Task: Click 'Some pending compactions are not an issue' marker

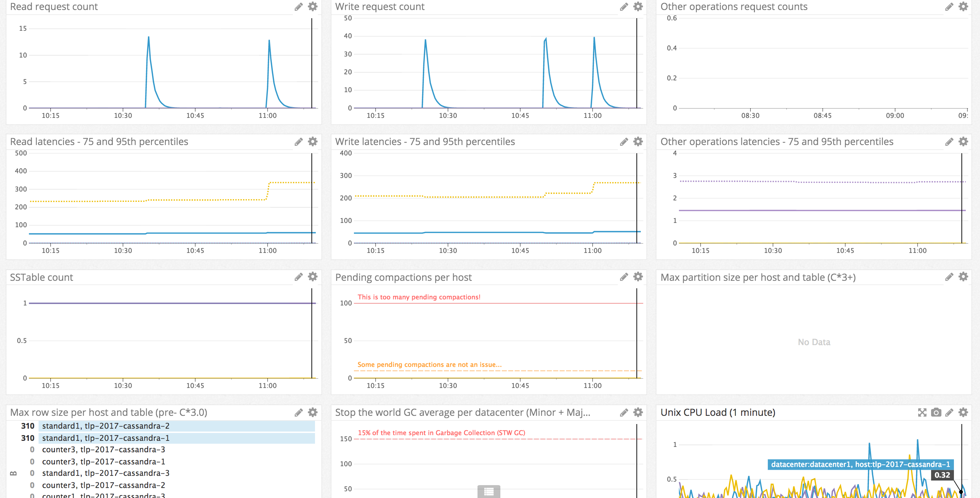Action: pyautogui.click(x=430, y=364)
